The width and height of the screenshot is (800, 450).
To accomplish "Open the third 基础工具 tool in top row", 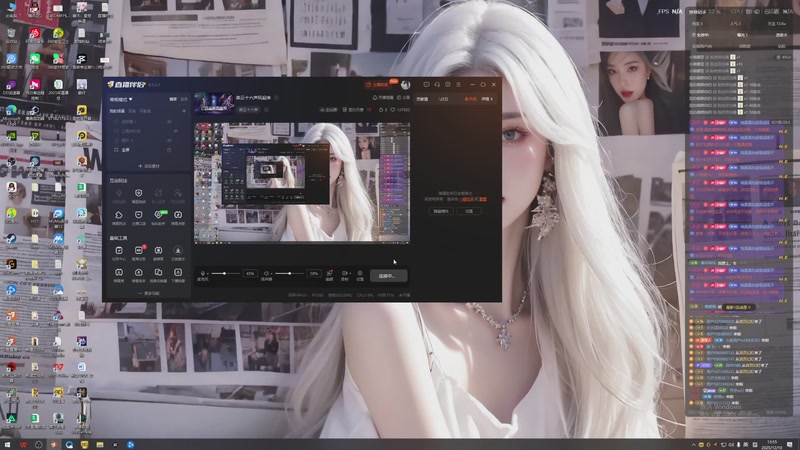I will 158,252.
